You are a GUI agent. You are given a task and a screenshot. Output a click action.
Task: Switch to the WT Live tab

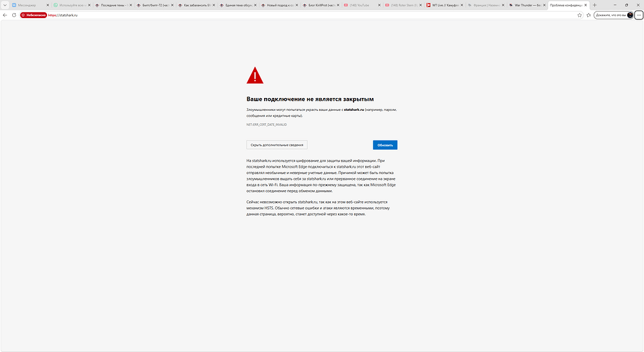[443, 5]
